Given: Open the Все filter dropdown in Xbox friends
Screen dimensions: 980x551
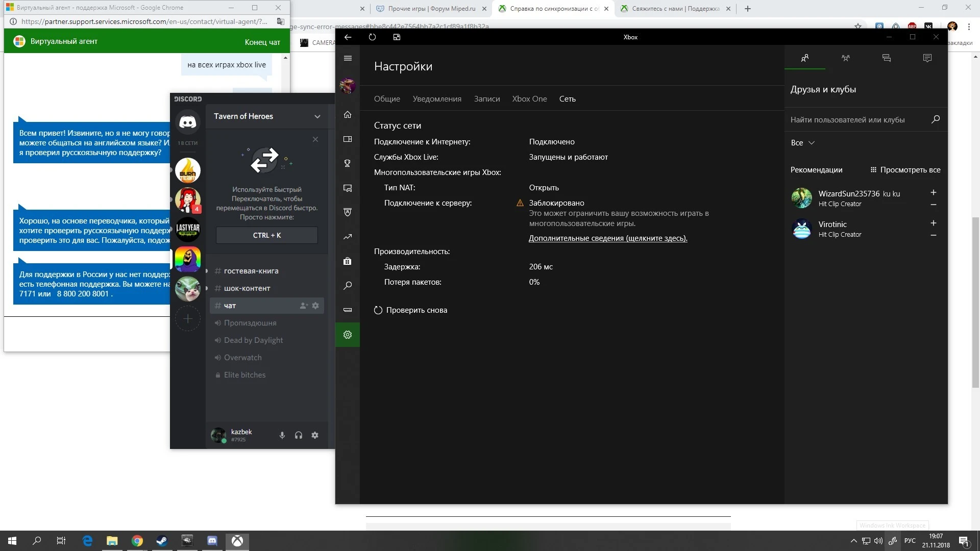Looking at the screenshot, I should point(802,143).
